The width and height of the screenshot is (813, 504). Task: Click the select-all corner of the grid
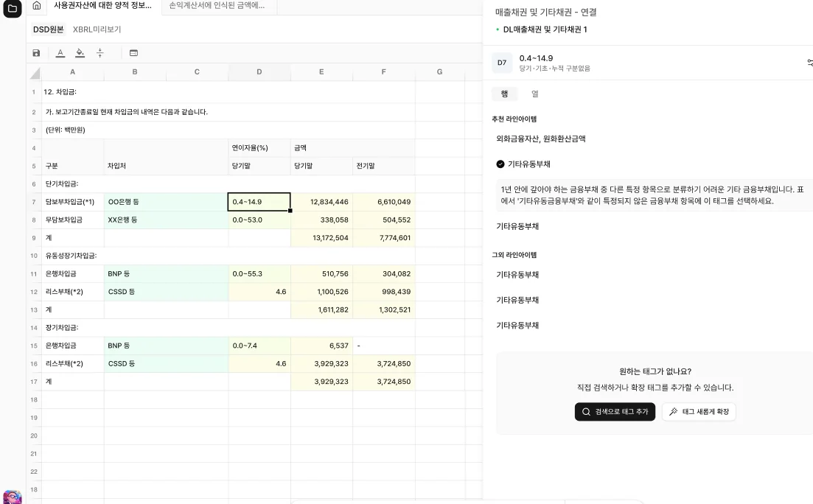[34, 72]
